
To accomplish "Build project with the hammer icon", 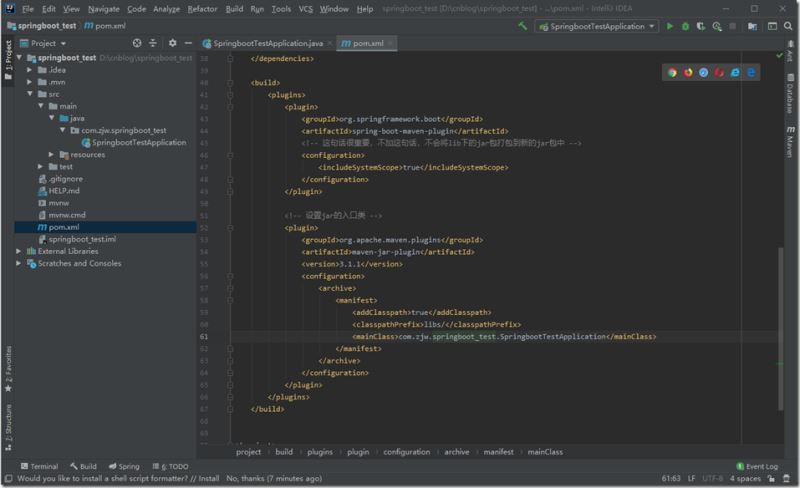I will [523, 26].
